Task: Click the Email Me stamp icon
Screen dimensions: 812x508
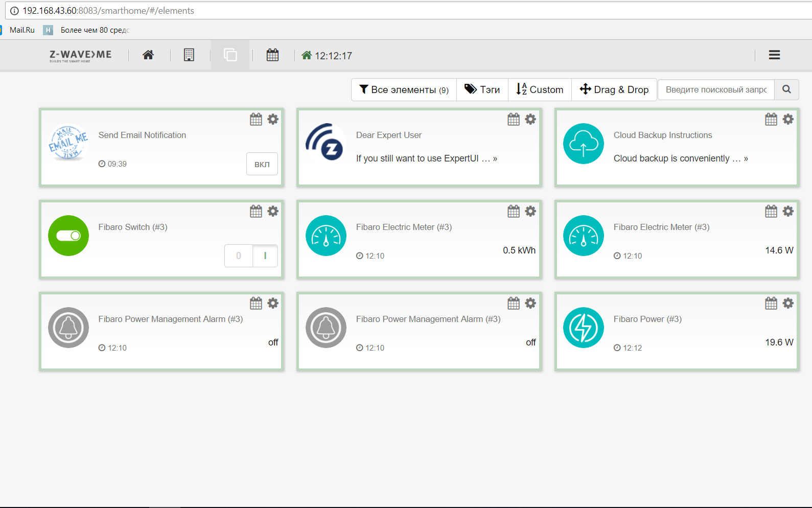Action: 68,143
